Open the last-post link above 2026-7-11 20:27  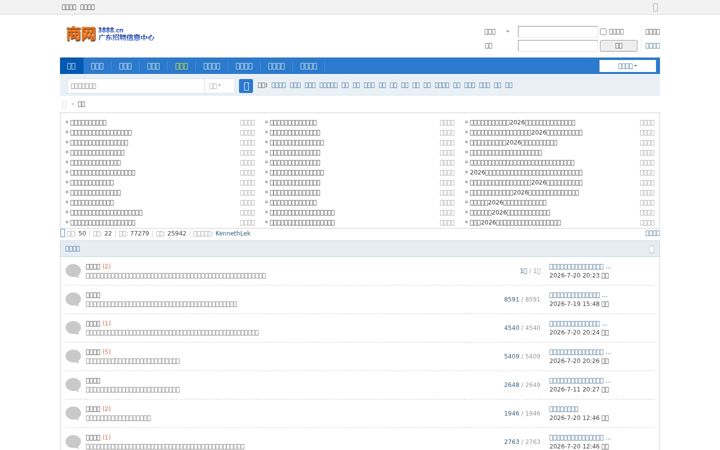(580, 380)
